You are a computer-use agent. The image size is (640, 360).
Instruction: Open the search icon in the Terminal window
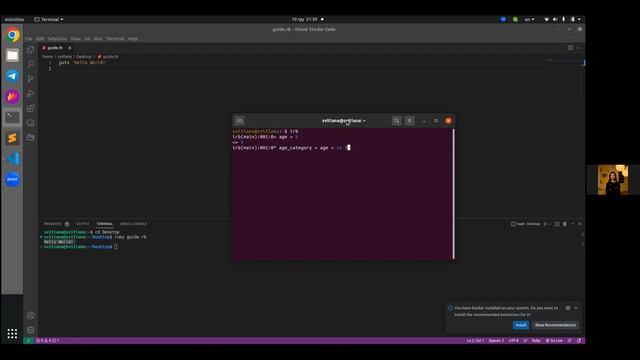tap(396, 121)
